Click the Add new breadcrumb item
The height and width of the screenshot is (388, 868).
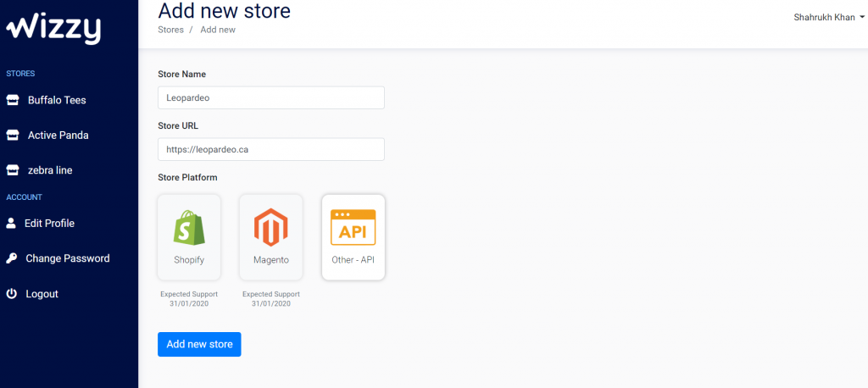[x=218, y=30]
